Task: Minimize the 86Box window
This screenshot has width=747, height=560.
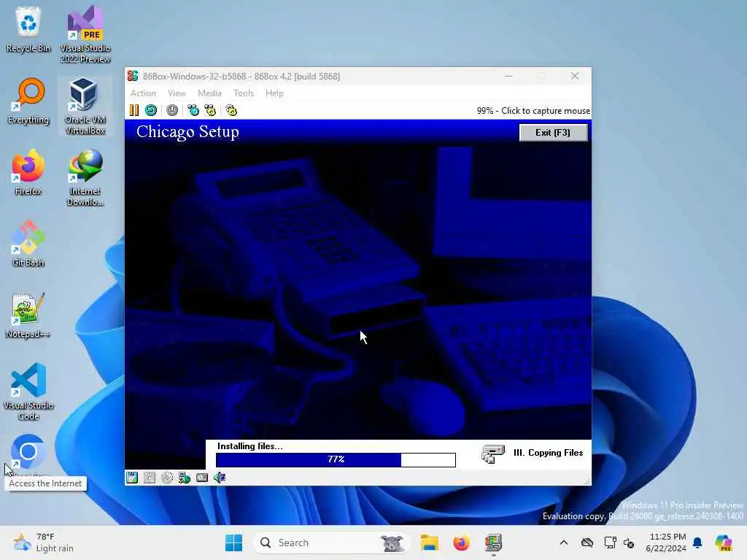Action: (x=508, y=76)
